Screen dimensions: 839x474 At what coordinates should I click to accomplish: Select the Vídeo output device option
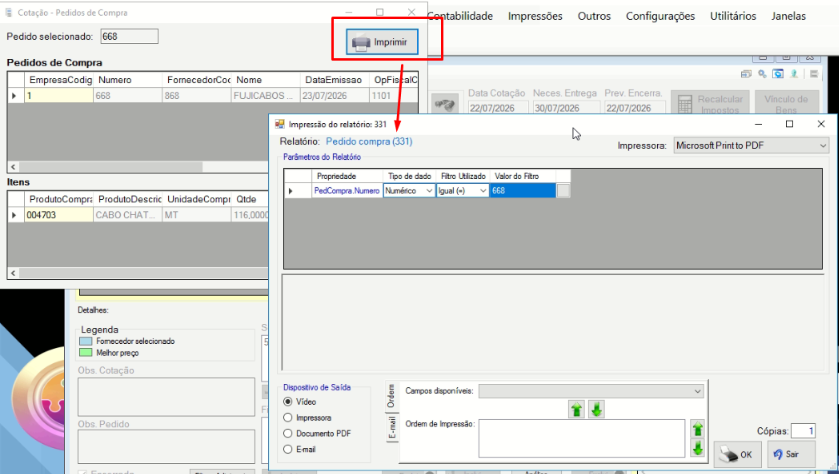(x=300, y=402)
